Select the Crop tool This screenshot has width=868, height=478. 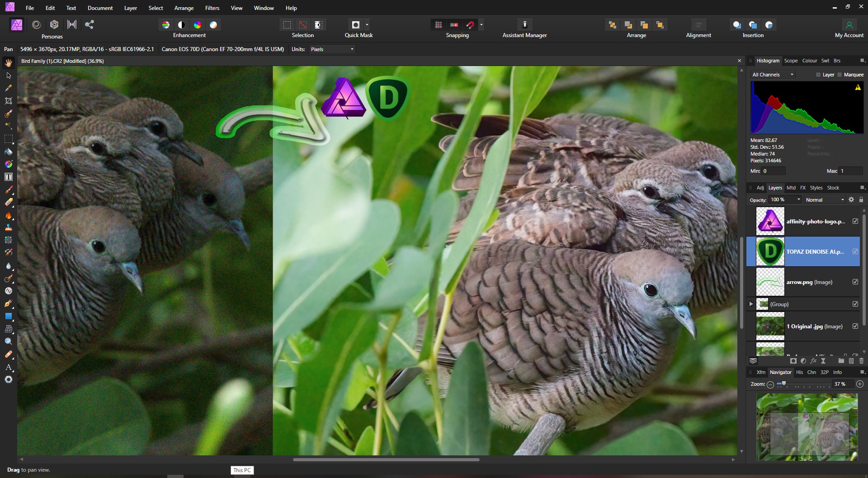(x=8, y=100)
